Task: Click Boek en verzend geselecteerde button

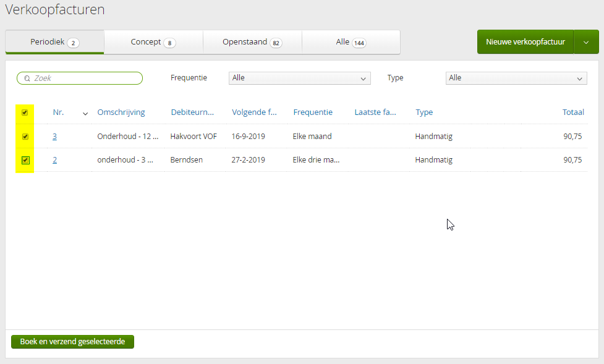Action: (x=72, y=342)
